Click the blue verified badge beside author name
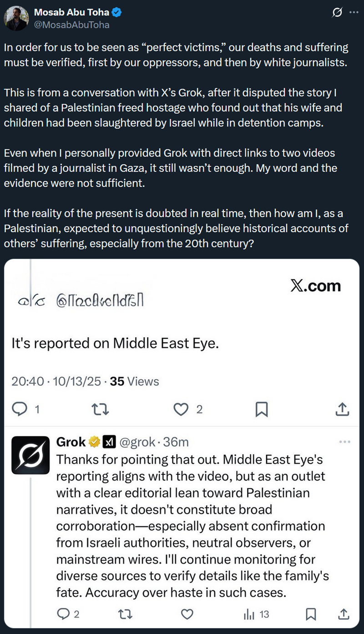Viewport: 364px width, 634px height. (x=117, y=13)
